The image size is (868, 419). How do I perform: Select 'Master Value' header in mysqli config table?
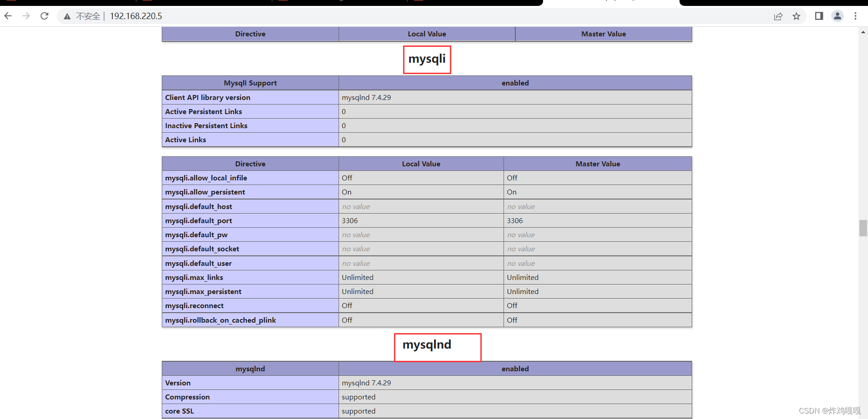pos(598,164)
